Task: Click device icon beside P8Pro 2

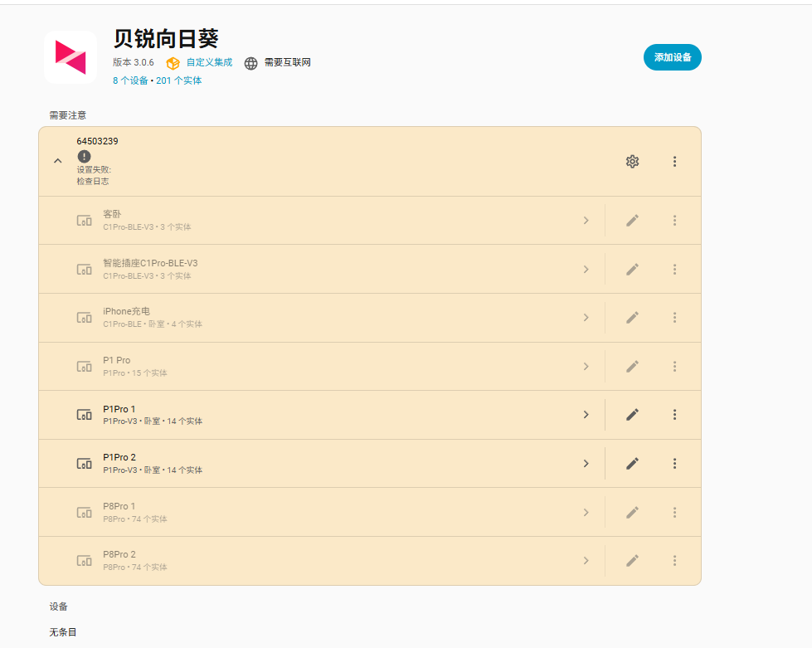Action: coord(84,560)
